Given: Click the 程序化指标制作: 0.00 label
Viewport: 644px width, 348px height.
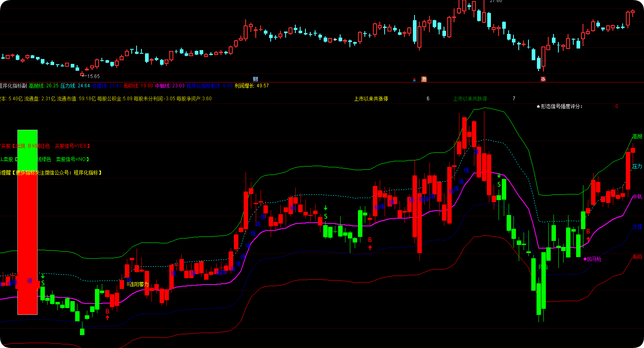Looking at the screenshot, I should coord(210,86).
